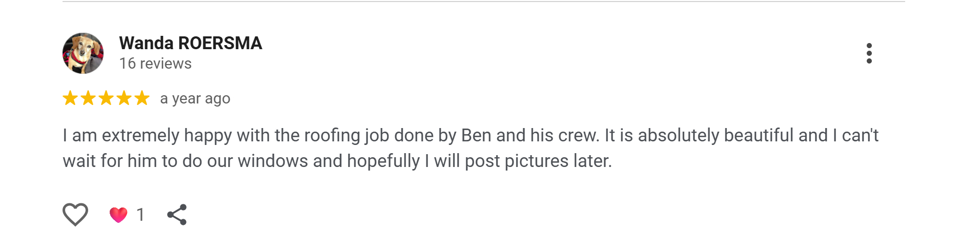Click the reviewer name Wanda ROERSMA
The image size is (980, 252).
[191, 43]
